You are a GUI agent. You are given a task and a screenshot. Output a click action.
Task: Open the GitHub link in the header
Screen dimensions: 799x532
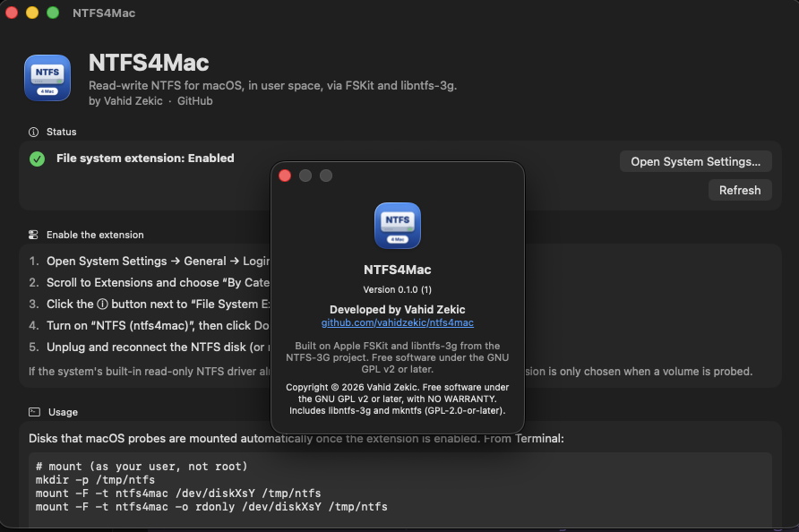click(x=194, y=101)
